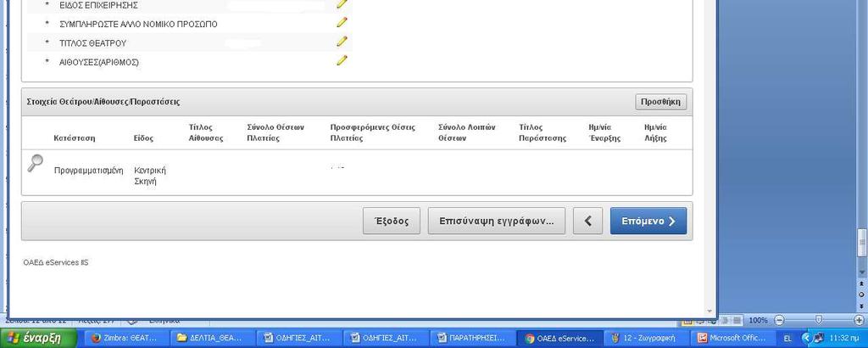Click Word zoom in plus button
Image resolution: width=868 pixels, height=348 pixels.
pos(859,320)
